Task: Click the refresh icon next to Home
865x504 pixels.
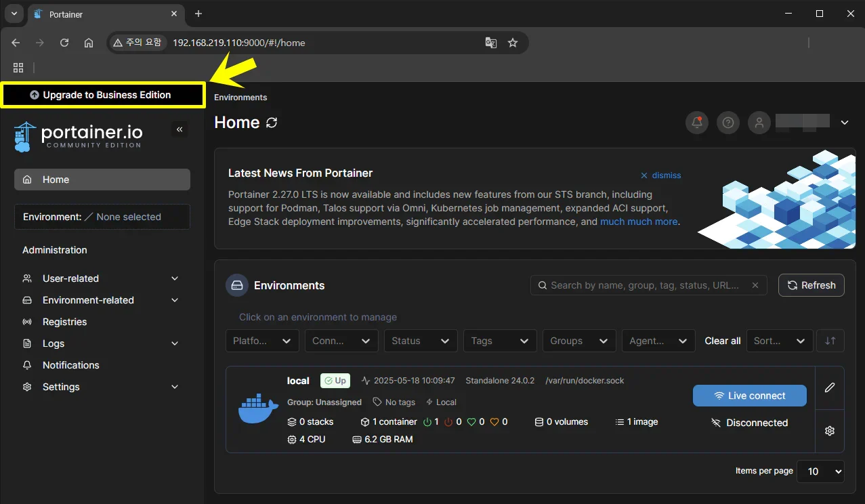Action: tap(272, 123)
